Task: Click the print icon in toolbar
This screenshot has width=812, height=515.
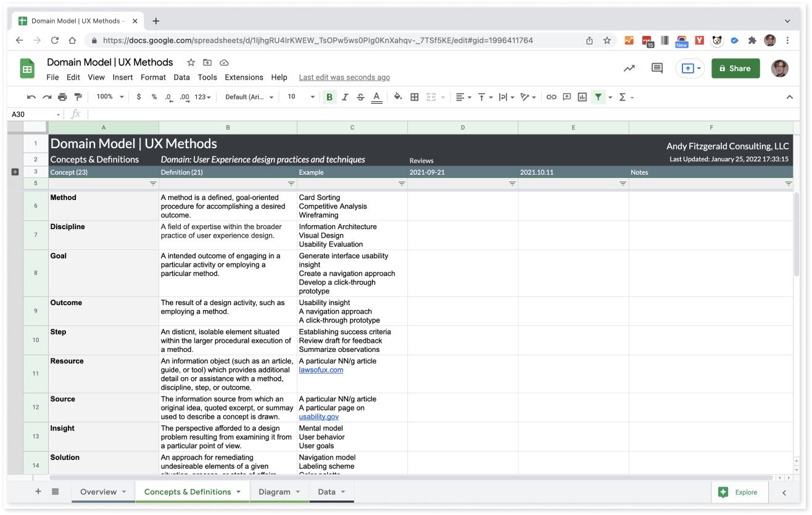Action: (x=62, y=97)
